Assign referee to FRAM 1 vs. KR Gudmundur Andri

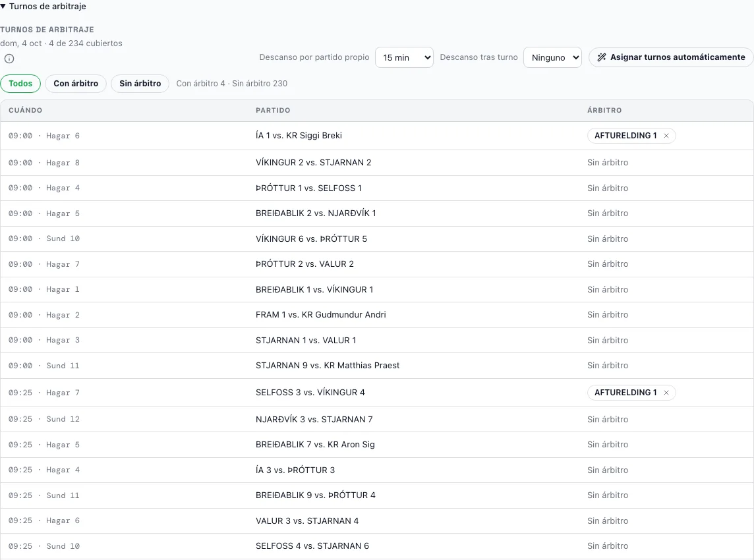click(x=608, y=315)
